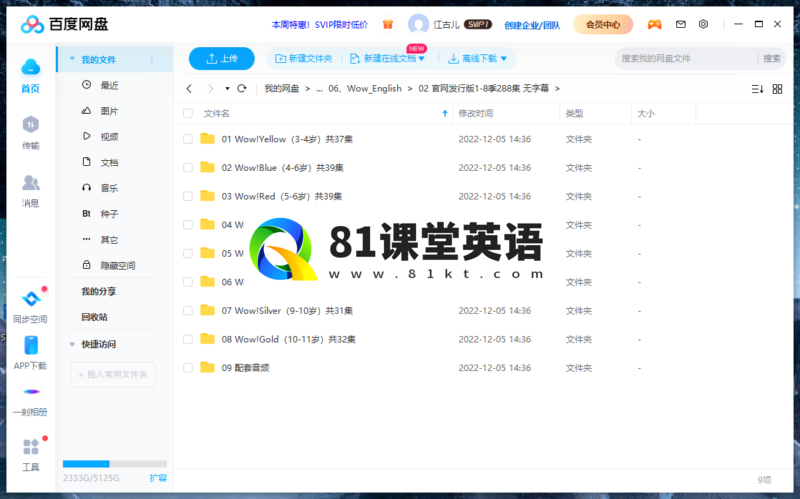
Task: Expand the breadcrumb ellipsis path
Action: pos(319,89)
